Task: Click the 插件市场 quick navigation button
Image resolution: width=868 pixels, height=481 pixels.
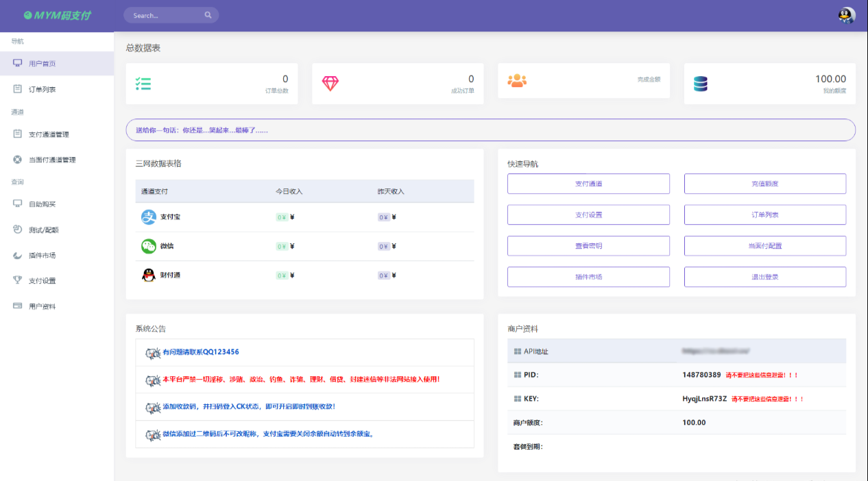Action: click(588, 277)
